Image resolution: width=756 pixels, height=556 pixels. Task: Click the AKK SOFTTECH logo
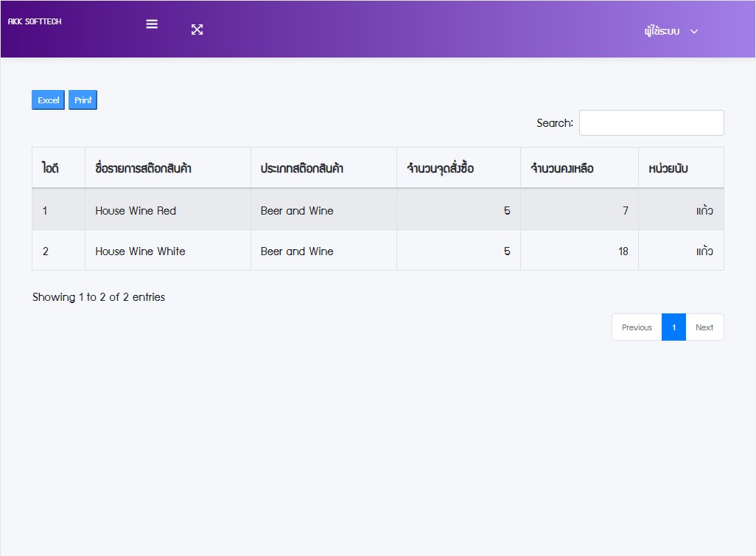coord(35,21)
